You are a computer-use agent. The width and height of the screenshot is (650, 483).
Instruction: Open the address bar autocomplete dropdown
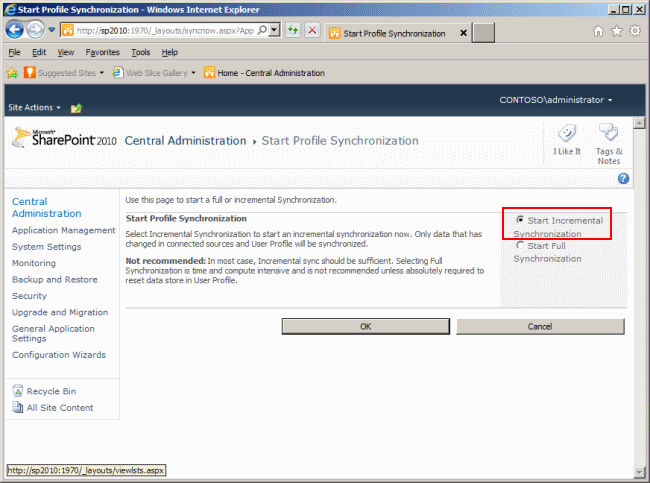coord(274,30)
